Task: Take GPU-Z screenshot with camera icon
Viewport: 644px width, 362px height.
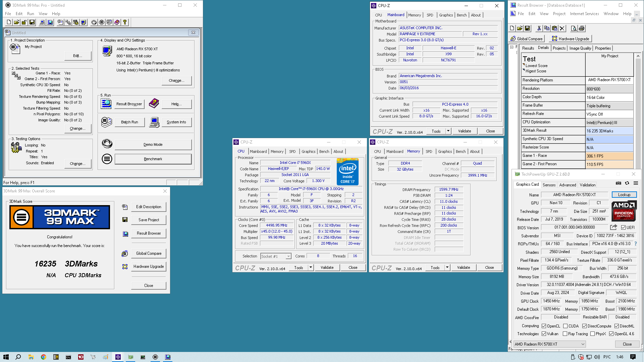Action: point(619,183)
